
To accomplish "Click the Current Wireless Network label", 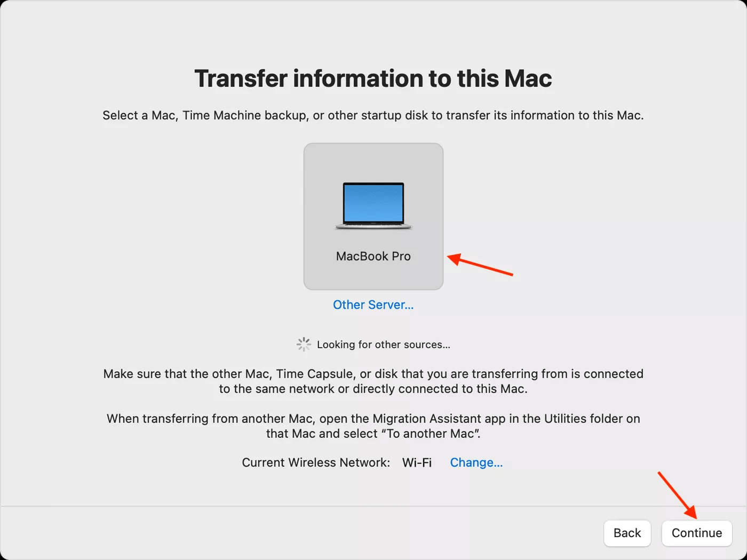I will [x=316, y=462].
